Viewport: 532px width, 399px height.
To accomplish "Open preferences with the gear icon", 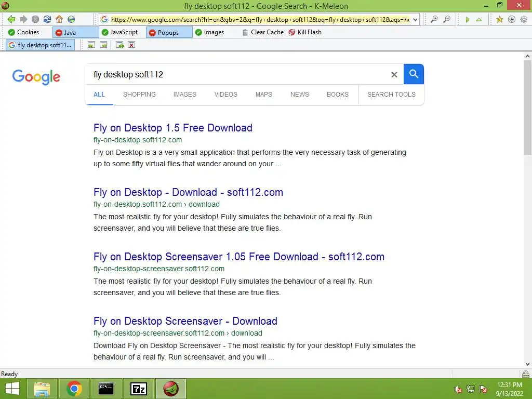I will 524,19.
